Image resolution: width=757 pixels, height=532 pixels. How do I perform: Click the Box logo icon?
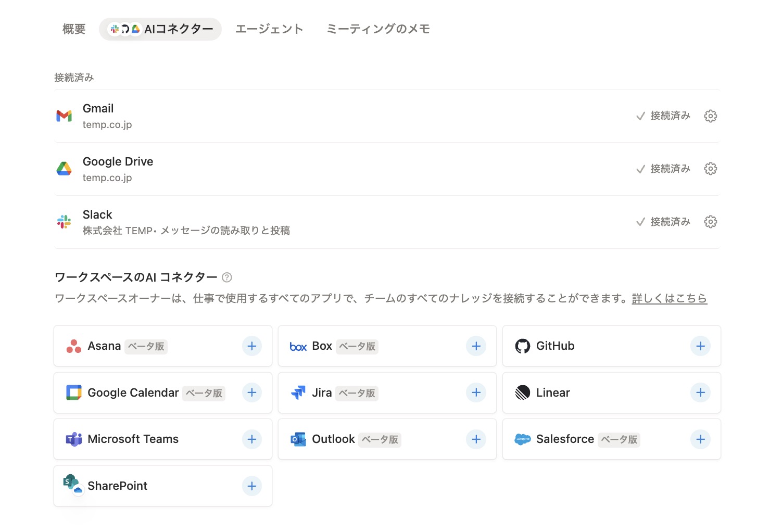pyautogui.click(x=298, y=347)
